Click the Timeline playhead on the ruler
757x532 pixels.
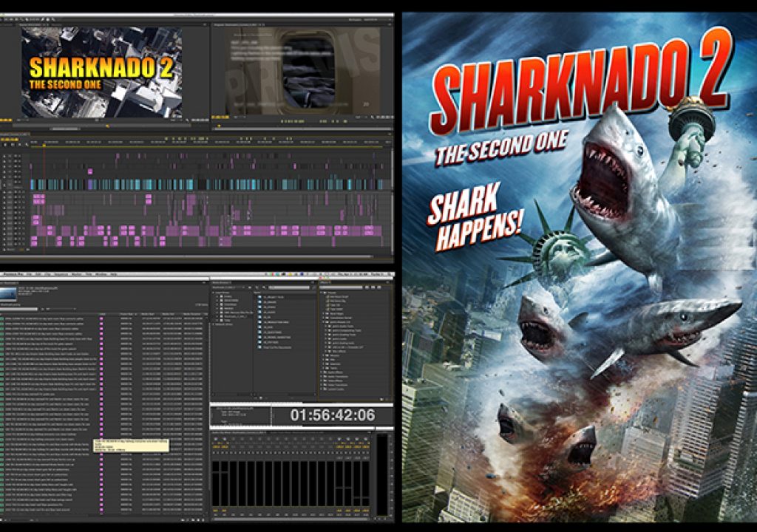tap(44, 146)
